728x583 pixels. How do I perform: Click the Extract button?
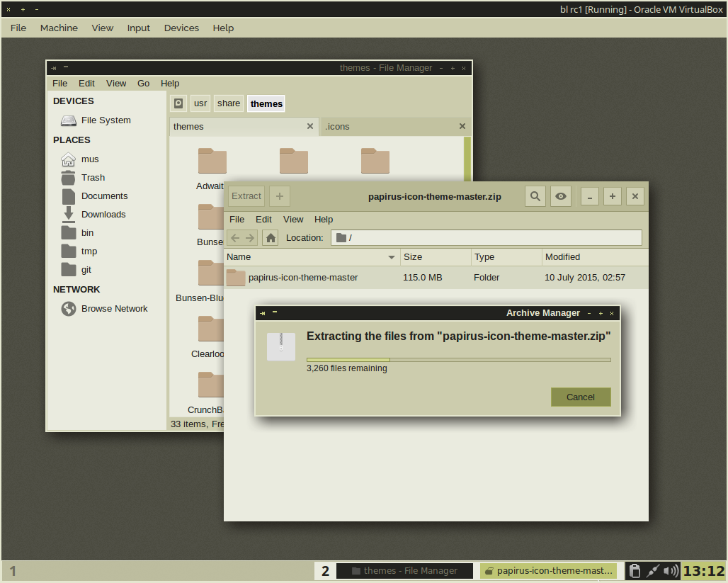point(246,196)
